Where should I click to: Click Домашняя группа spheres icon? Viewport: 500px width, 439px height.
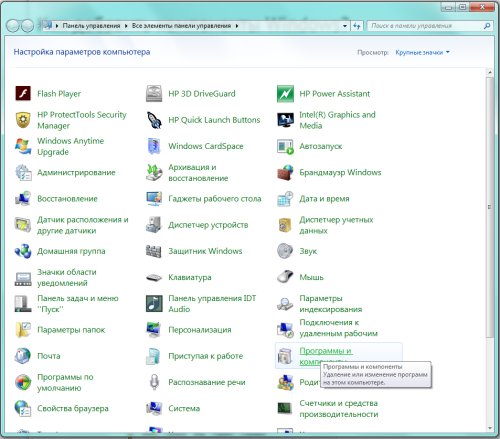tap(23, 251)
